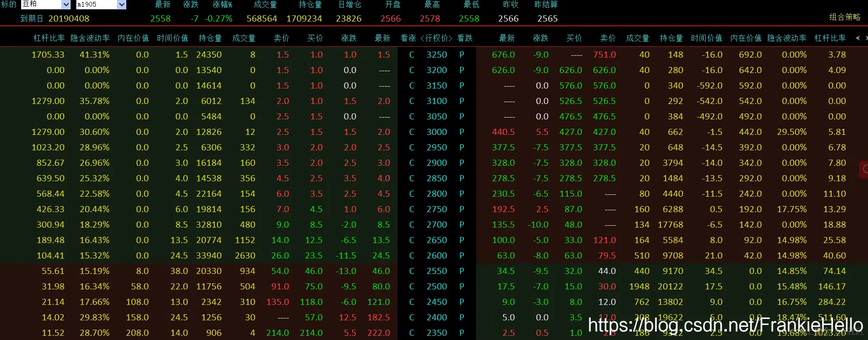The image size is (868, 340).
Task: Select strike price 2350 row
Action: [x=437, y=333]
